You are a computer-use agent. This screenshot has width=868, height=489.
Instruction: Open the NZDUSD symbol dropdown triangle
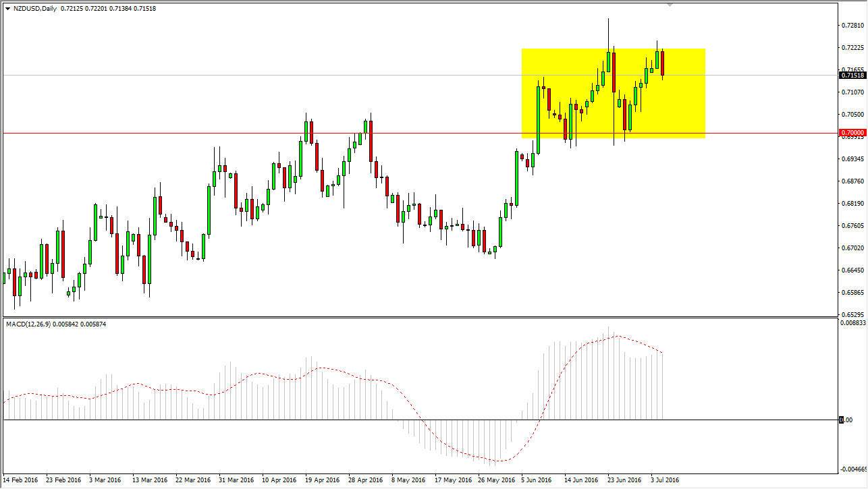pos(7,8)
